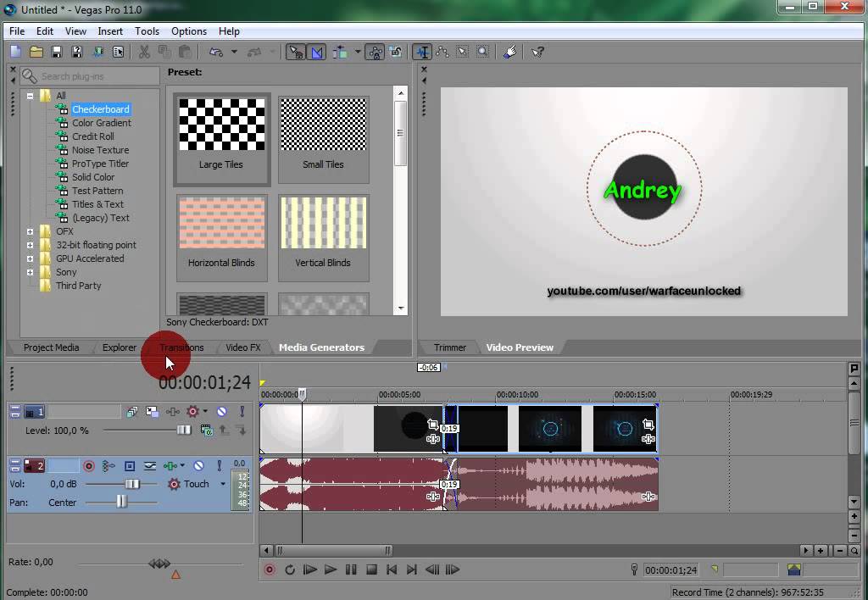
Task: Click the Open folder toolbar icon
Action: pos(36,53)
